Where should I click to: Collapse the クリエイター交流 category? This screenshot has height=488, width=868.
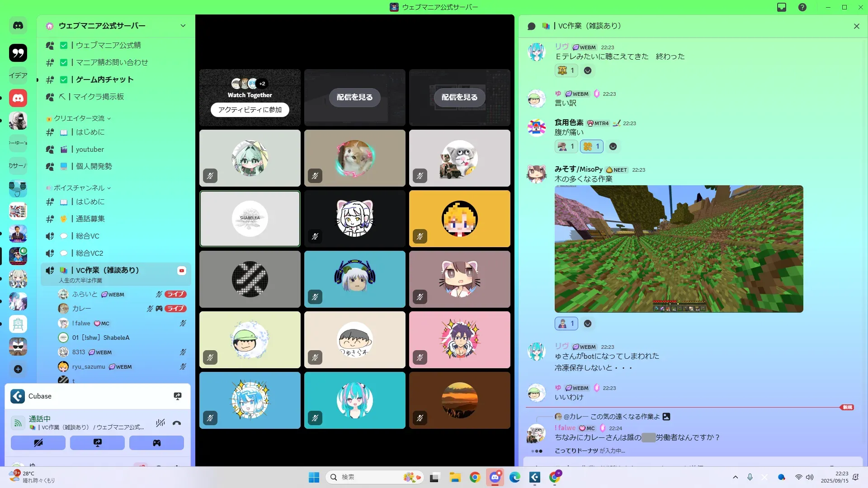79,118
